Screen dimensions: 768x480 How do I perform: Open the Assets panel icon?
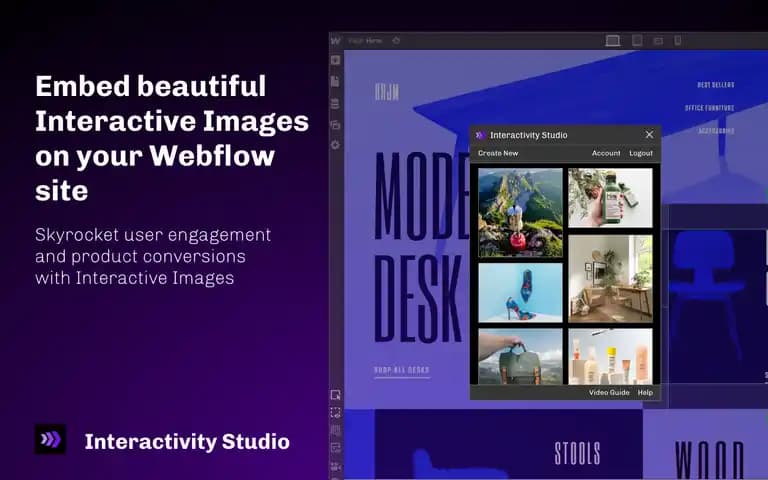pyautogui.click(x=336, y=125)
